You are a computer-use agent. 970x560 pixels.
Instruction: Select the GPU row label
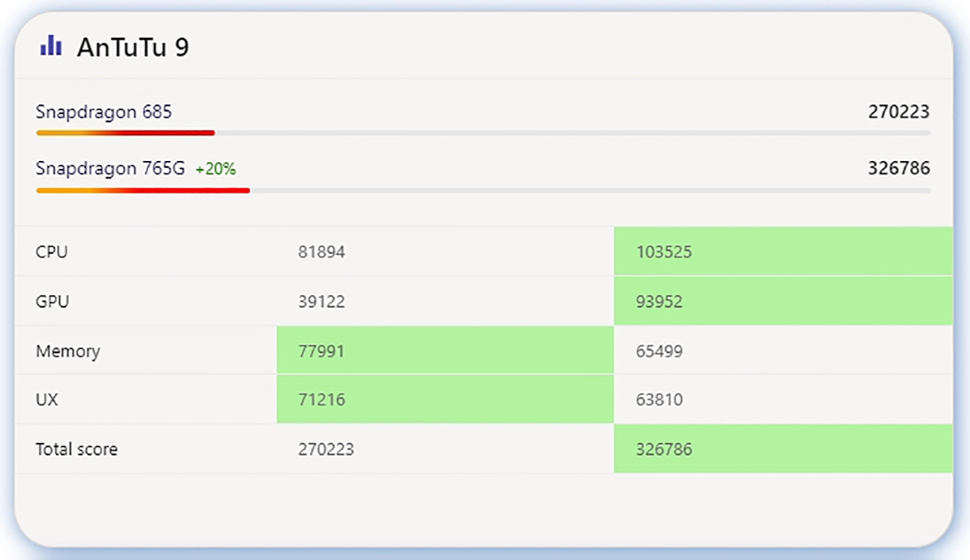[52, 301]
